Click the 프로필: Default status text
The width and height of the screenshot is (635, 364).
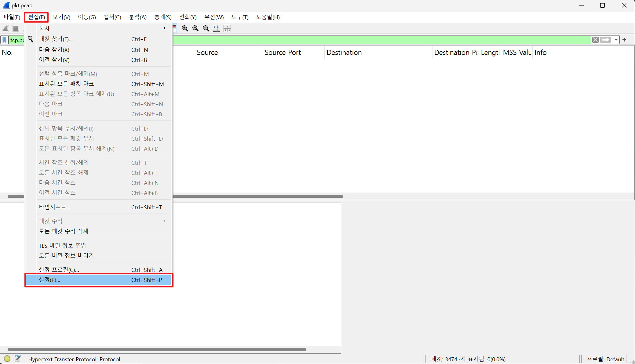[605, 359]
